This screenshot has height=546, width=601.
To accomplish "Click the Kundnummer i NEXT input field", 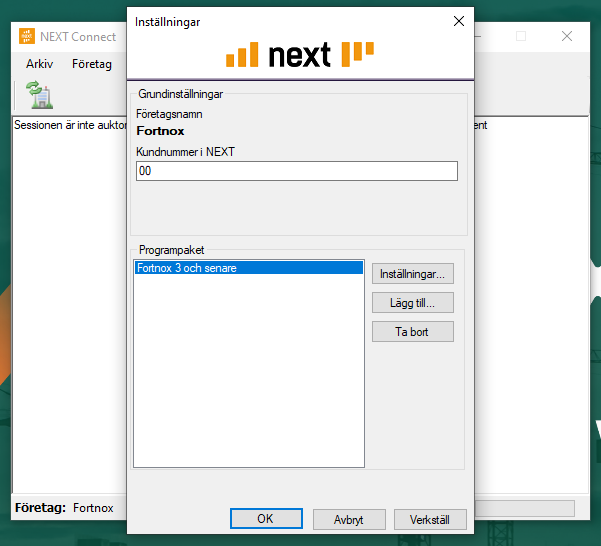I will [x=297, y=171].
